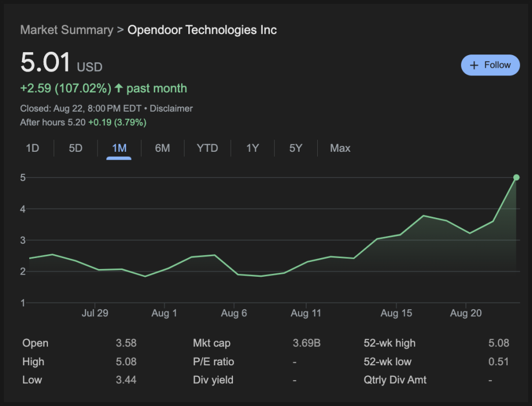Switch to the 5D range tab
The image size is (532, 406).
[x=75, y=148]
